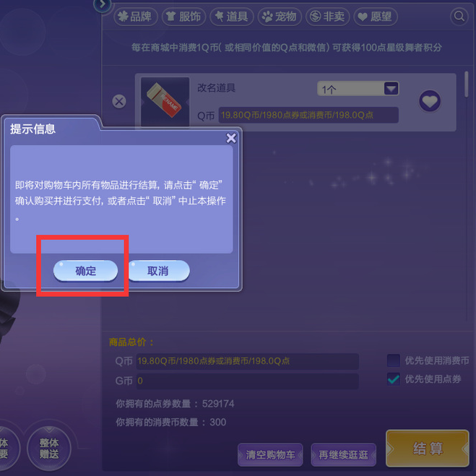Click the rename eraser item thumbnail
Image resolution: width=476 pixels, height=476 pixels.
[x=165, y=101]
